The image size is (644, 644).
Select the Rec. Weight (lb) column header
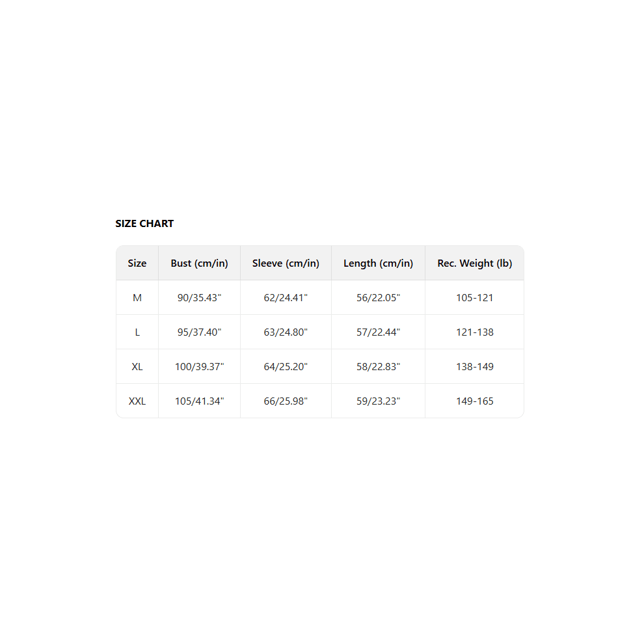click(474, 263)
